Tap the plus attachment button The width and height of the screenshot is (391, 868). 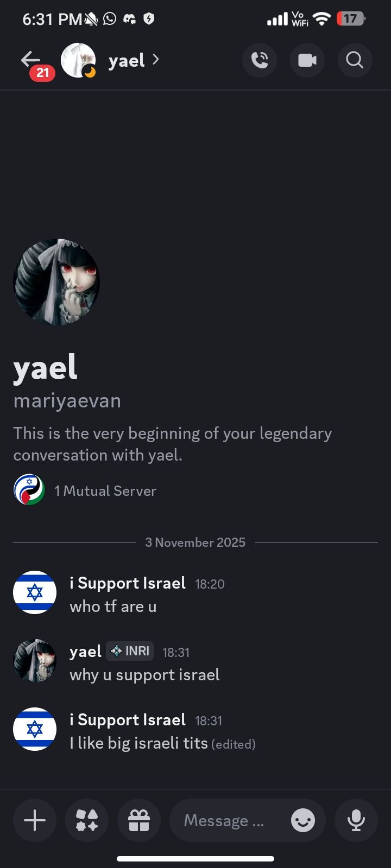[35, 820]
